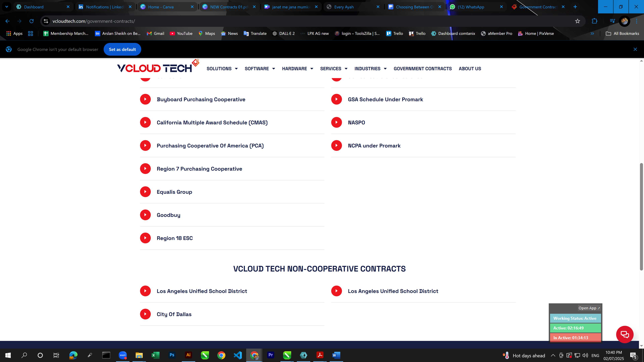The width and height of the screenshot is (644, 362).
Task: Open GOVERNMENT CONTRACTS in the site navigation
Action: [x=422, y=69]
